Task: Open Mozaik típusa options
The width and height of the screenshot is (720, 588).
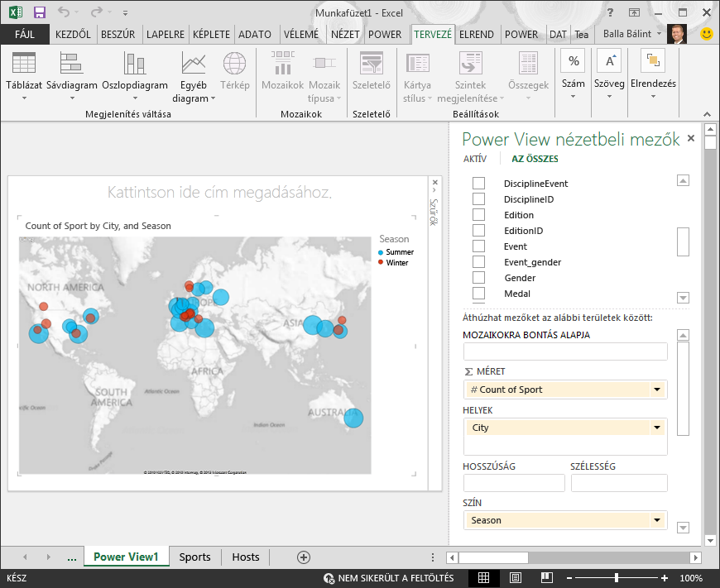Action: (324, 77)
